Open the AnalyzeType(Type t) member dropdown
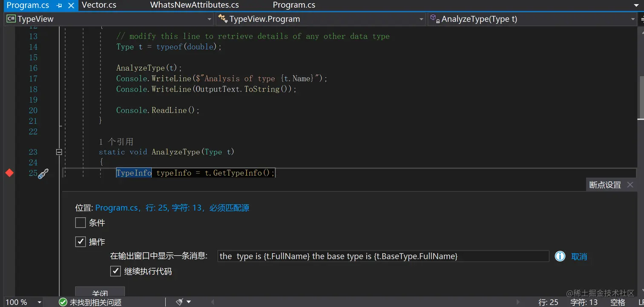 click(632, 19)
